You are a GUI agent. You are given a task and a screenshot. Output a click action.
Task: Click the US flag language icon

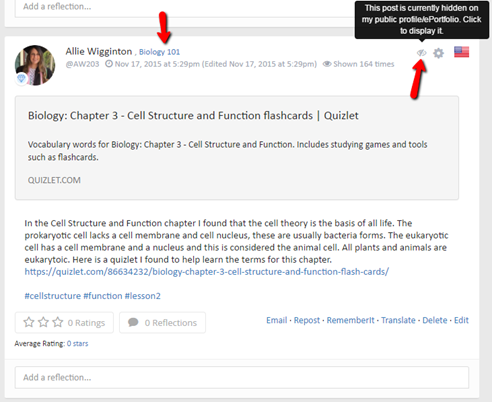click(461, 52)
